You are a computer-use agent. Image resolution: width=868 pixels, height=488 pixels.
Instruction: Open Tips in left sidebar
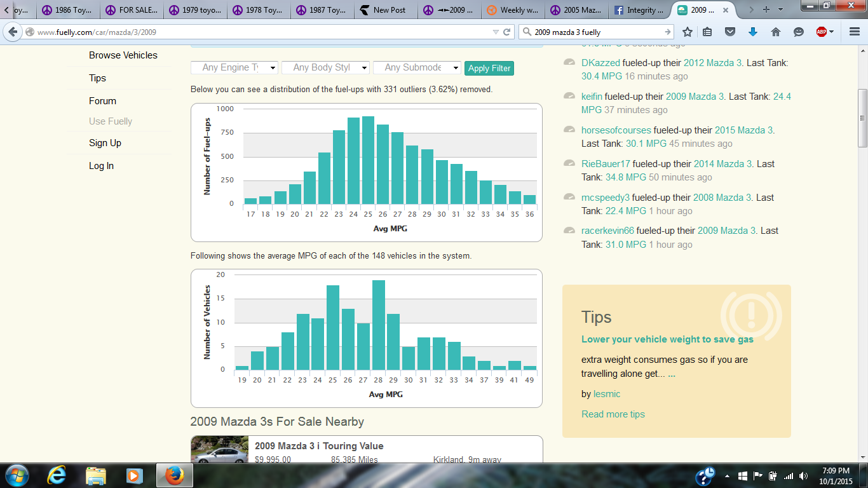tap(97, 78)
